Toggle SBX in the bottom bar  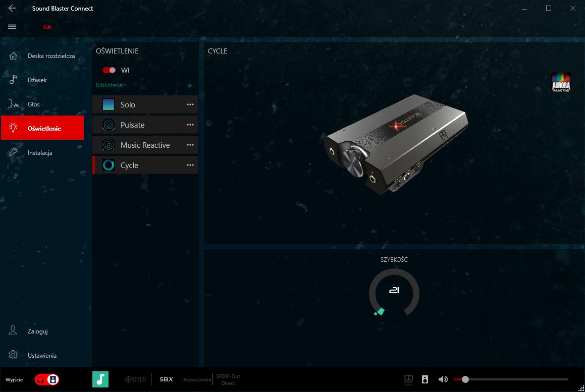pos(167,379)
